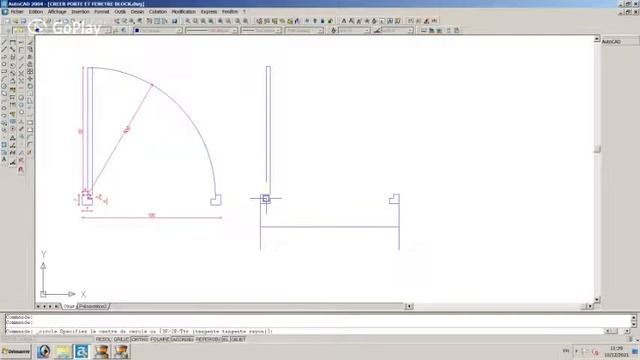Select the Array modify tool
640x360 pixels.
30,71
